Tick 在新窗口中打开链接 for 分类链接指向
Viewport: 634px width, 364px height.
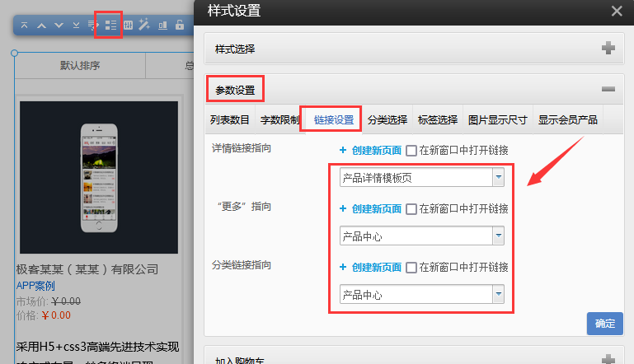click(411, 268)
